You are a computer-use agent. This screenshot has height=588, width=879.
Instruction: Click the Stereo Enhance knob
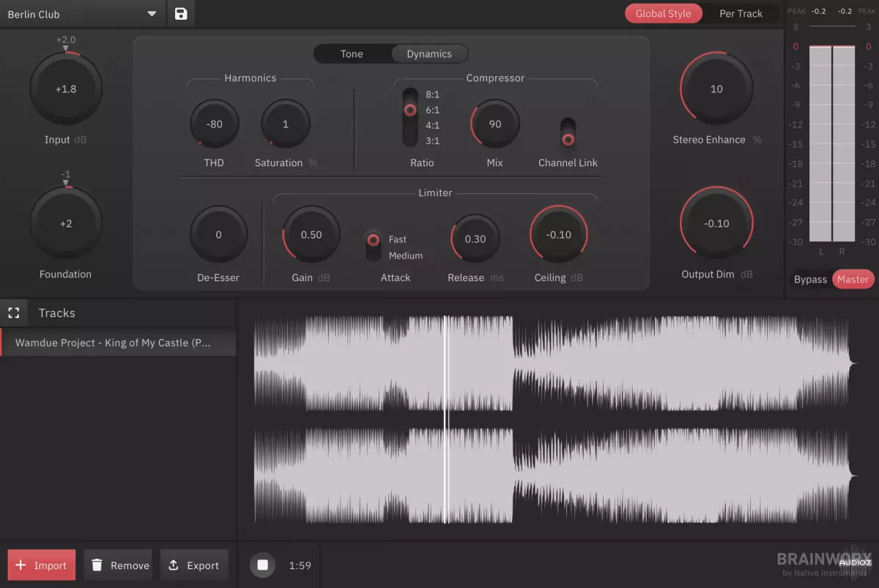point(716,89)
